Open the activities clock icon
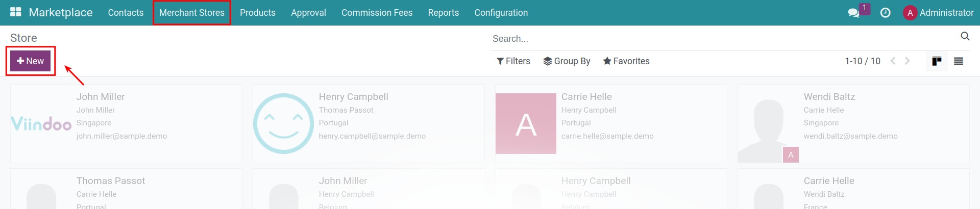 [886, 13]
